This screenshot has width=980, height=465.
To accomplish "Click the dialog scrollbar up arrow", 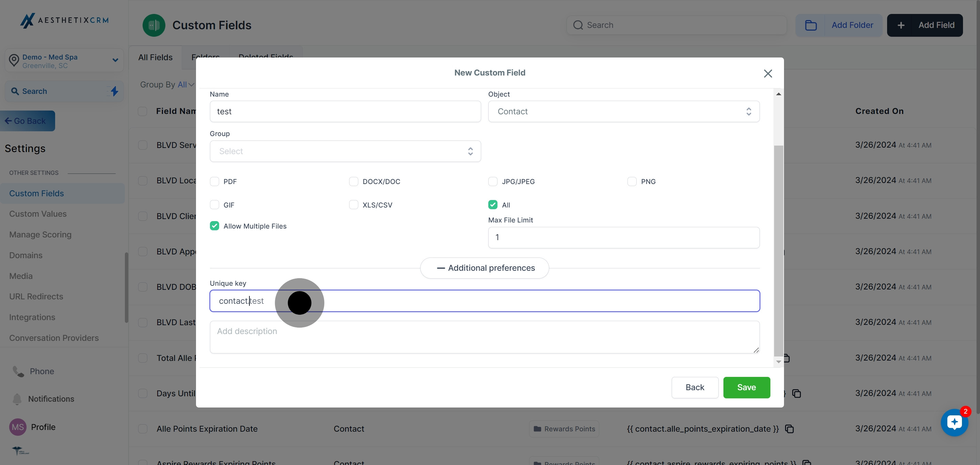I will tap(778, 94).
